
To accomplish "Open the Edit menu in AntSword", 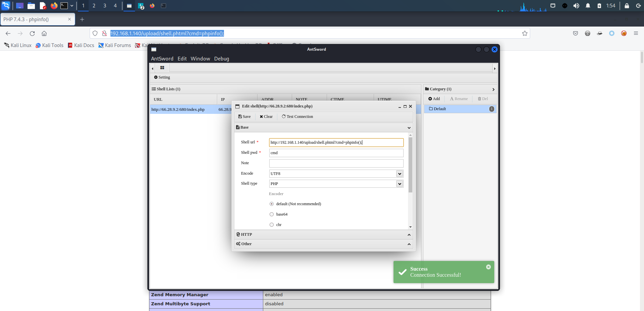I will (x=182, y=58).
